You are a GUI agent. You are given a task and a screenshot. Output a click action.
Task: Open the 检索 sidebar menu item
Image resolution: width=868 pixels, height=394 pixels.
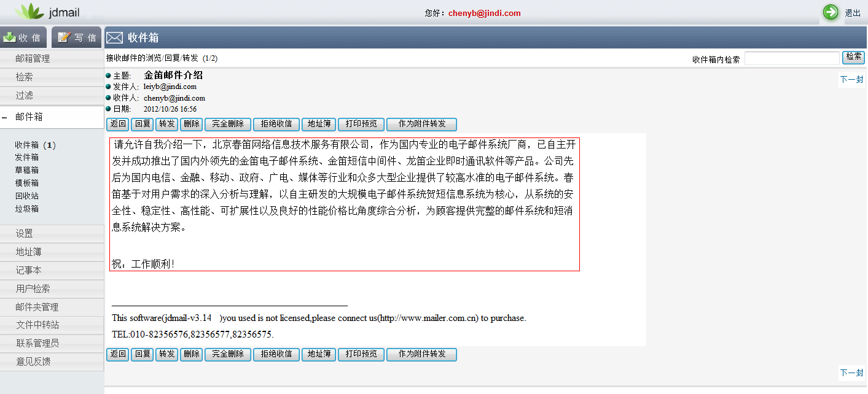[52, 77]
